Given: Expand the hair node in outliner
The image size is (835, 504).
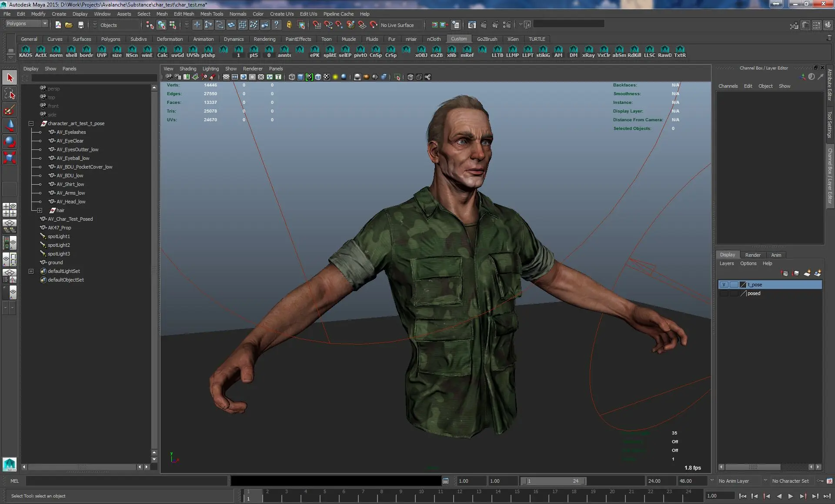Looking at the screenshot, I should pos(40,210).
